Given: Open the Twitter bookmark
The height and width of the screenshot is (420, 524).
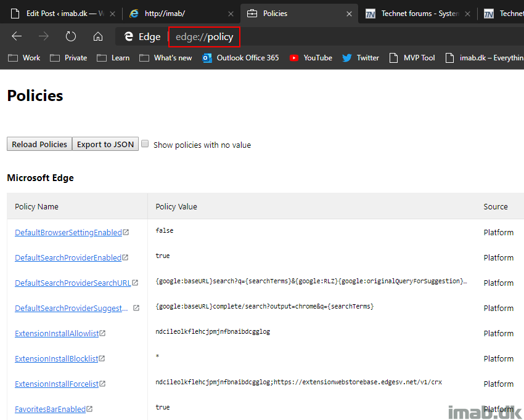Looking at the screenshot, I should point(361,58).
